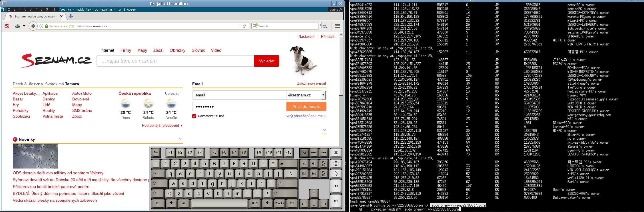This screenshot has height=212, width=644.
Task: Tap the down arrow key on the keyboard
Action: (x=314, y=204)
